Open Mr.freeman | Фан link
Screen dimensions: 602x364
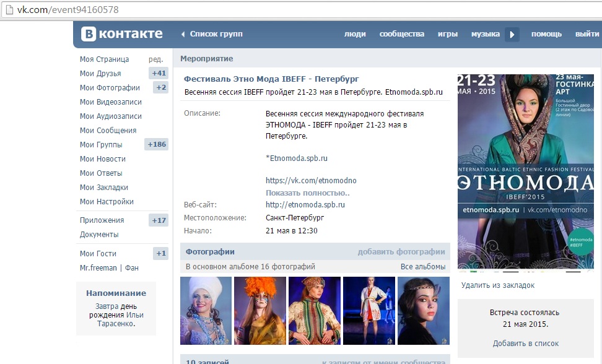click(109, 267)
